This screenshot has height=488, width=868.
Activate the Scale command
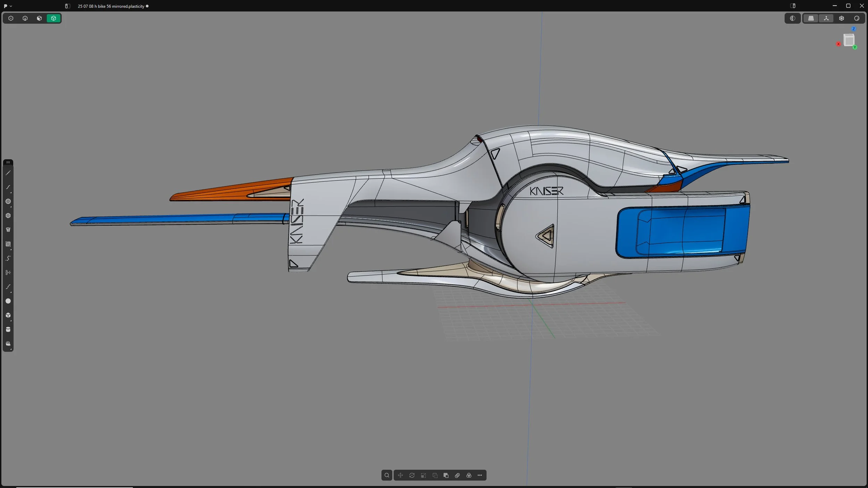pyautogui.click(x=423, y=475)
